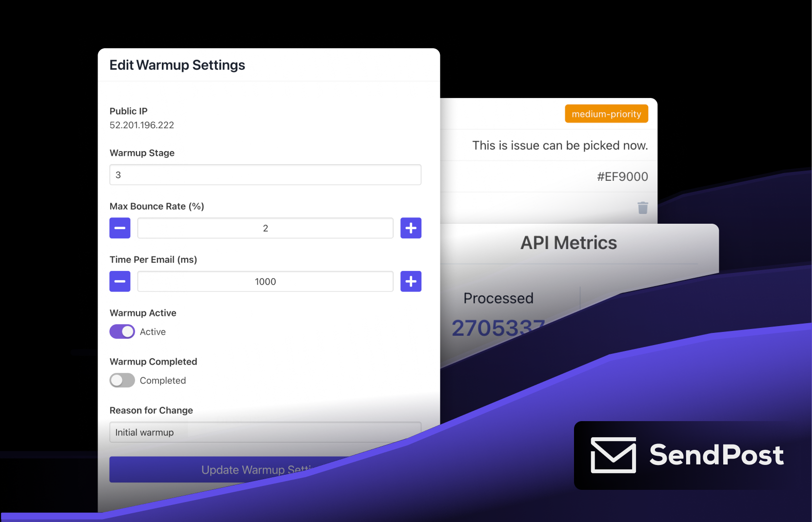Delete the issue using trash icon

[643, 208]
